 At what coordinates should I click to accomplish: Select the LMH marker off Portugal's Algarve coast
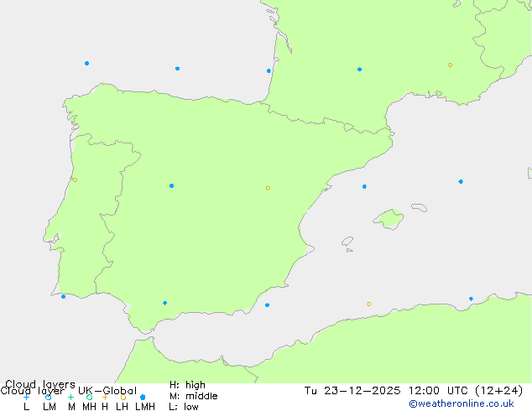pos(64,297)
